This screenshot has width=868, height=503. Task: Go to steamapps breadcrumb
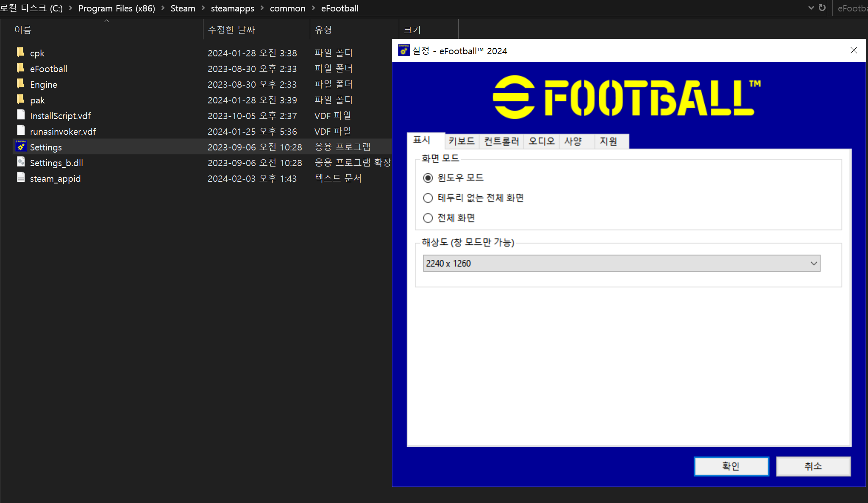[233, 8]
